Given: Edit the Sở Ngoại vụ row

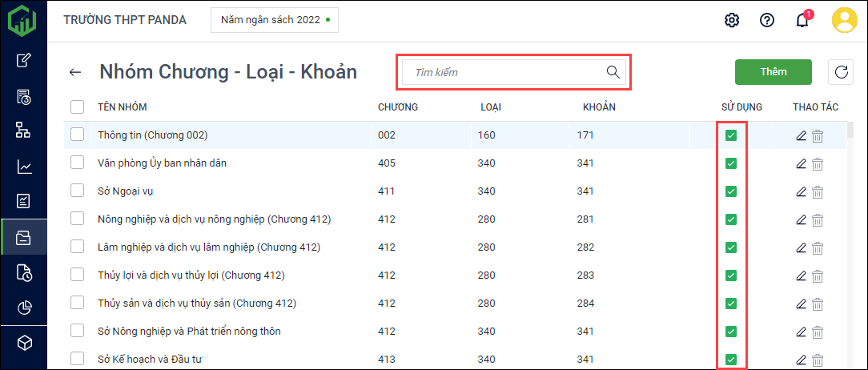Looking at the screenshot, I should click(x=801, y=191).
